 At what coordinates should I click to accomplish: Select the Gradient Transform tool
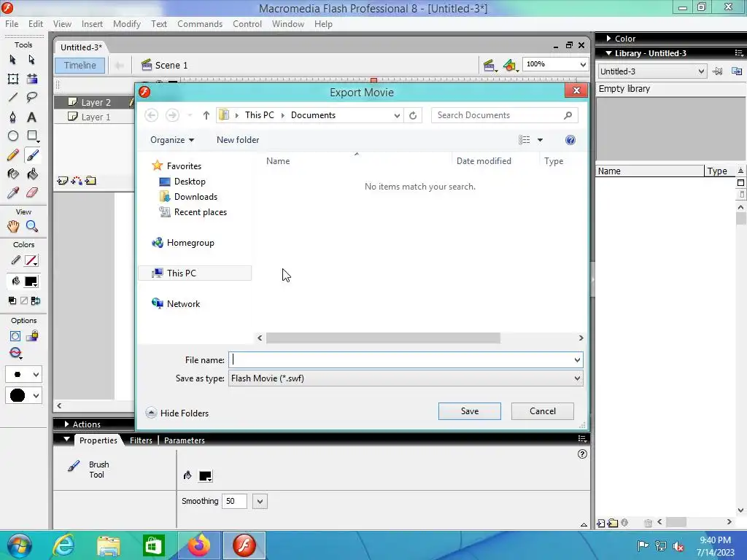click(32, 79)
